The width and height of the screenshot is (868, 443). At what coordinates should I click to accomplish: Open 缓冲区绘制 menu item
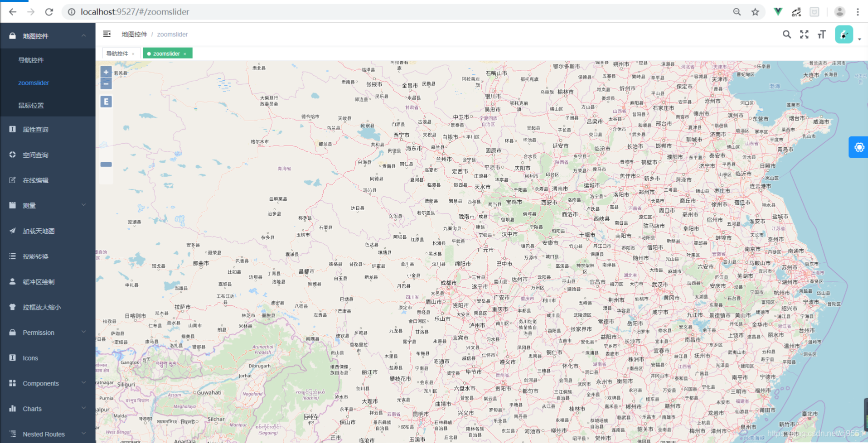point(48,282)
